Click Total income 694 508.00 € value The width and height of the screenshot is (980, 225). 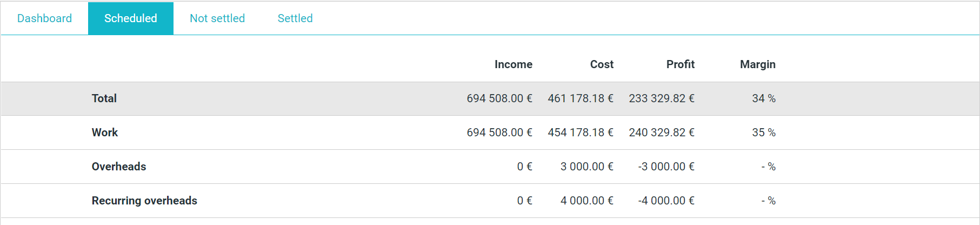click(499, 98)
